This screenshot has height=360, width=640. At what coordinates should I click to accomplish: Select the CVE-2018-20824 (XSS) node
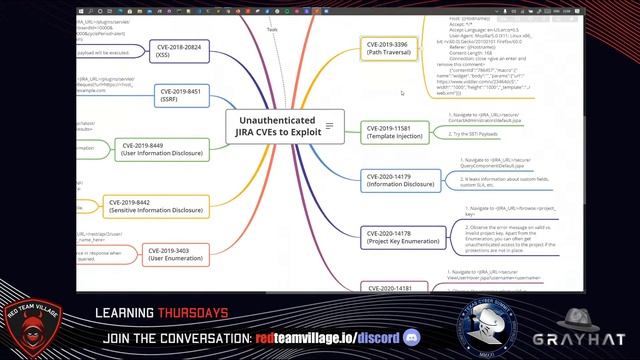point(179,51)
